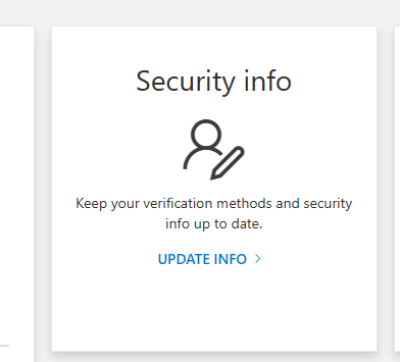Click the 'info up to date.' text line
400x362 pixels.
214,224
